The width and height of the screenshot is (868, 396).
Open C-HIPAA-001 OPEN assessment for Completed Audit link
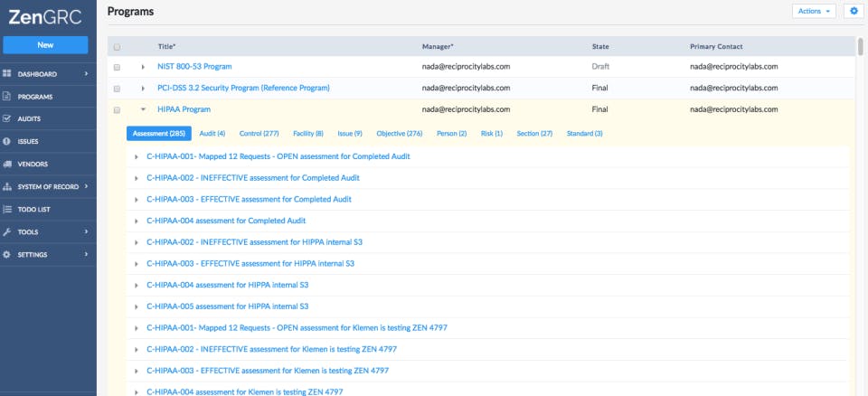tap(278, 156)
